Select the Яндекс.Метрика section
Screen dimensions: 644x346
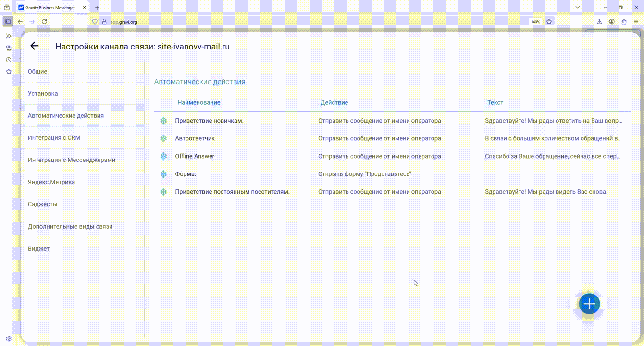(x=51, y=182)
